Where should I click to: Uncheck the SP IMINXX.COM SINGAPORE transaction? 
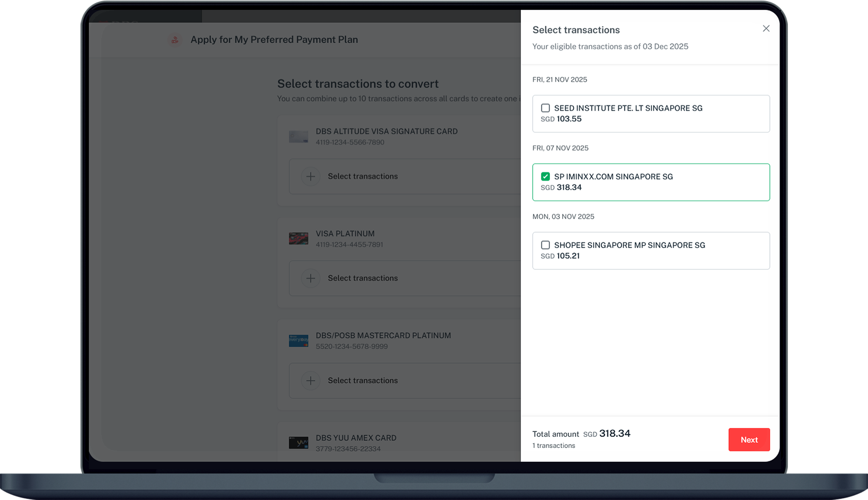(545, 176)
